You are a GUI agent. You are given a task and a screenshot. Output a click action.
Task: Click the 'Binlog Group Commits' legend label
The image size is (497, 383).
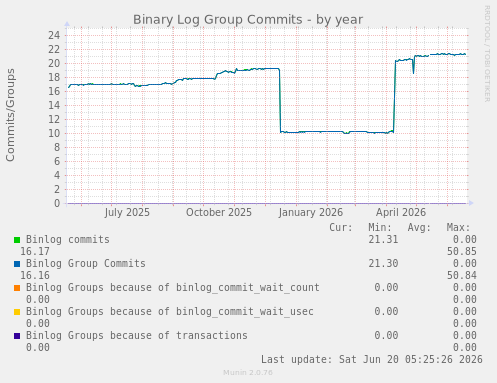[x=86, y=264]
